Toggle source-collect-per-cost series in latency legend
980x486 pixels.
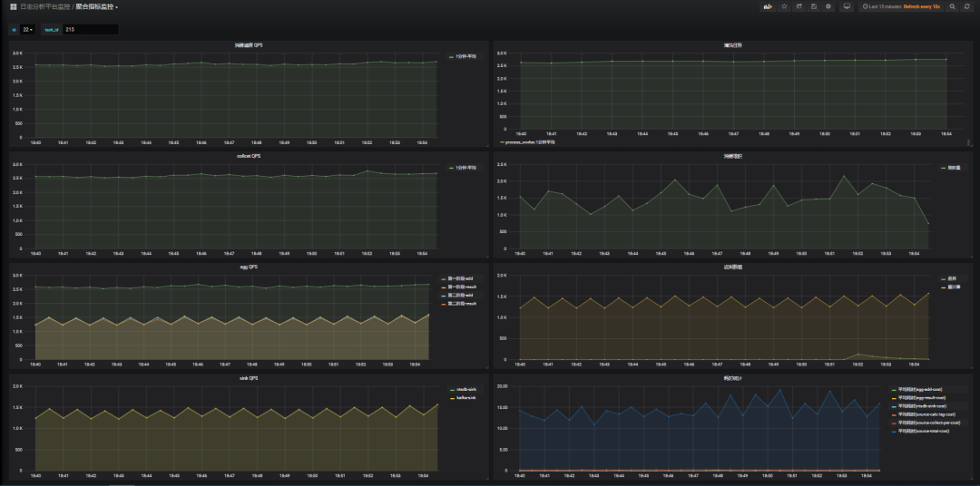(x=928, y=423)
